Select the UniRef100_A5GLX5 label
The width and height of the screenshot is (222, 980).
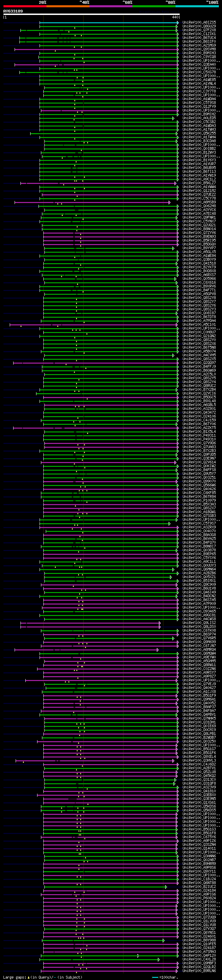[199, 252]
